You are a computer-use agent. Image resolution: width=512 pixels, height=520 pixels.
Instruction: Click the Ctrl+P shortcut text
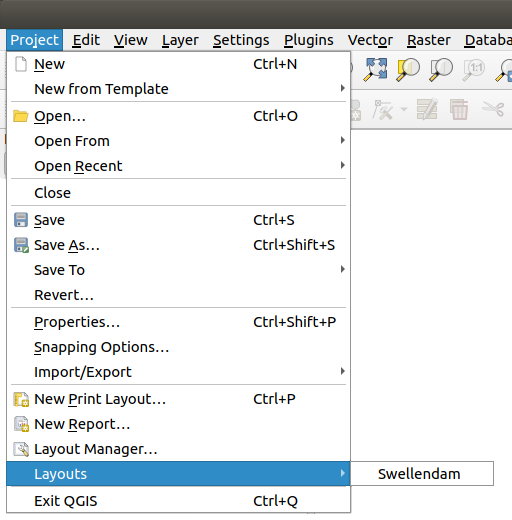point(274,399)
